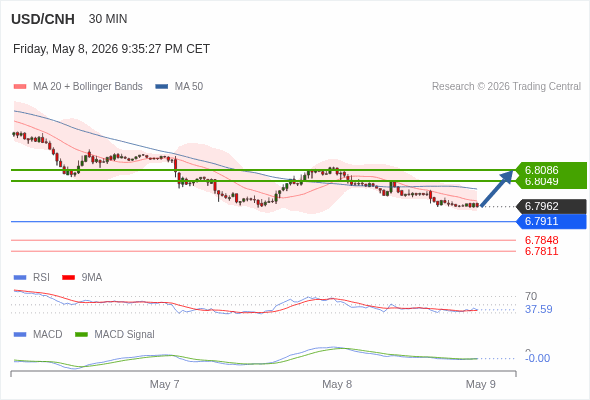Click the 6.7811 support price label
This screenshot has width=590, height=400.
point(541,251)
